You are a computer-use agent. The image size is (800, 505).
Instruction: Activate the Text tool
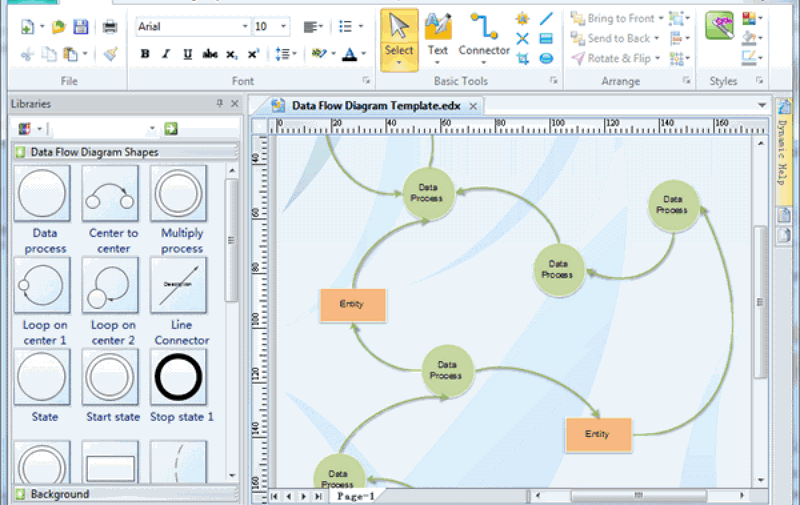(438, 40)
